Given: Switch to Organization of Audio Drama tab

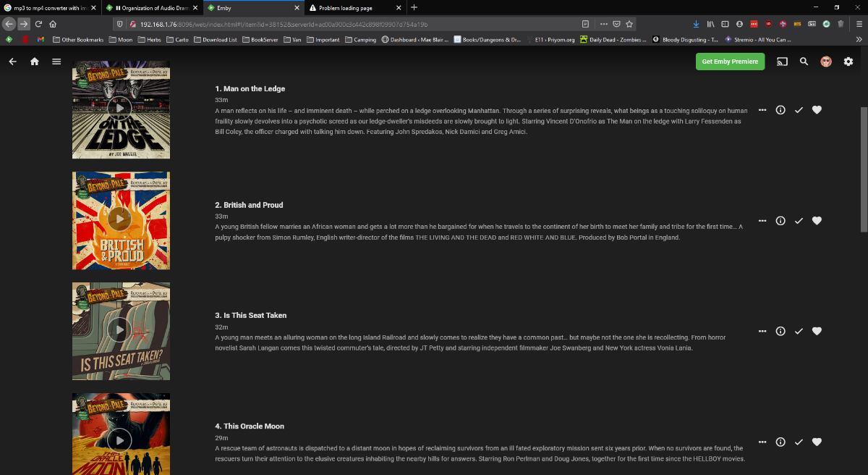Looking at the screenshot, I should [x=151, y=7].
